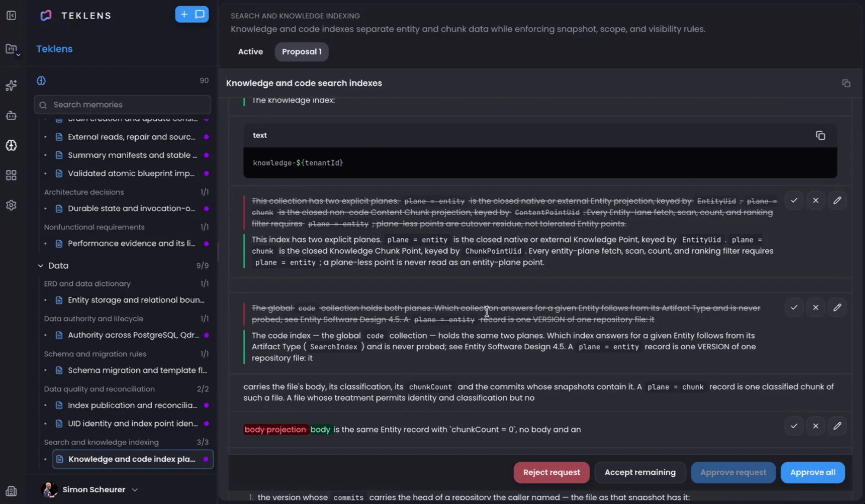Open the grid apps icon in sidebar
865x504 pixels.
click(x=11, y=175)
